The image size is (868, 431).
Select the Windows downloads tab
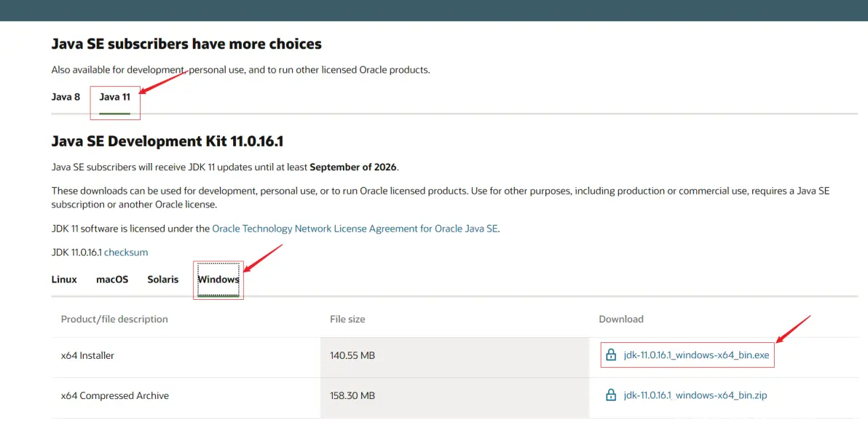point(218,280)
